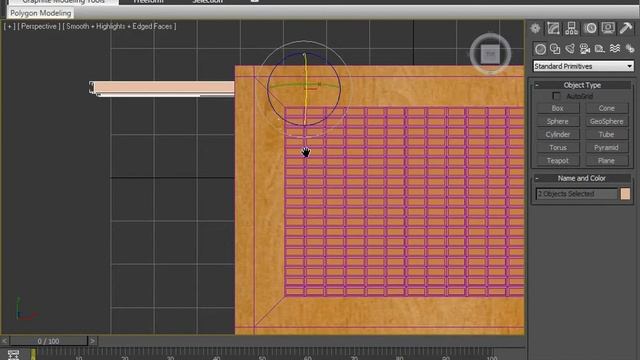
Task: Create a Pyramid primitive
Action: tap(607, 147)
